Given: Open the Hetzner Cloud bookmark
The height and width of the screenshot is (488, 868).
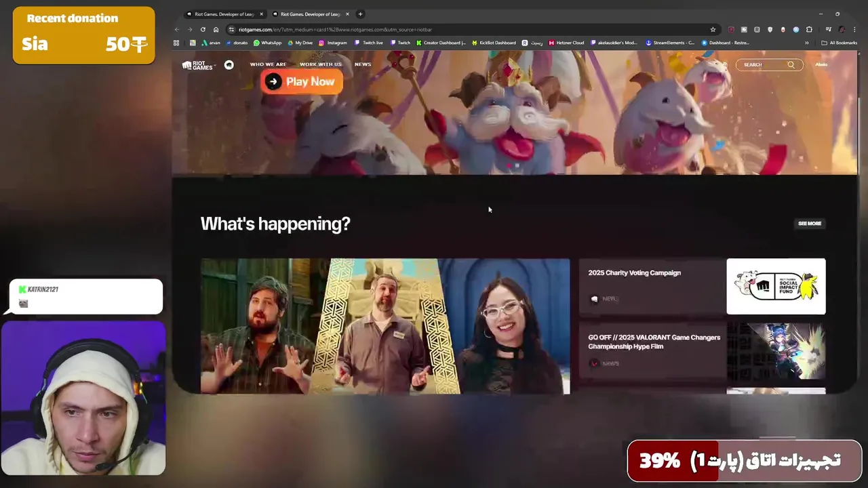Looking at the screenshot, I should click(x=566, y=43).
